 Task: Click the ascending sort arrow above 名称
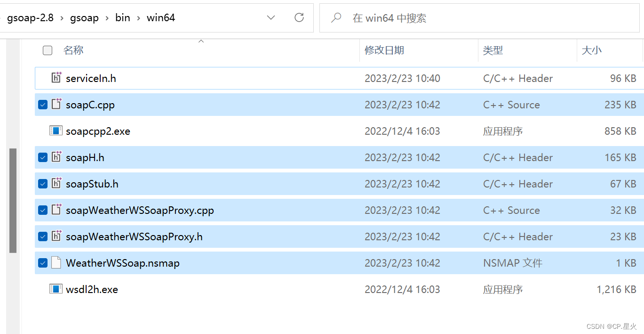[201, 41]
